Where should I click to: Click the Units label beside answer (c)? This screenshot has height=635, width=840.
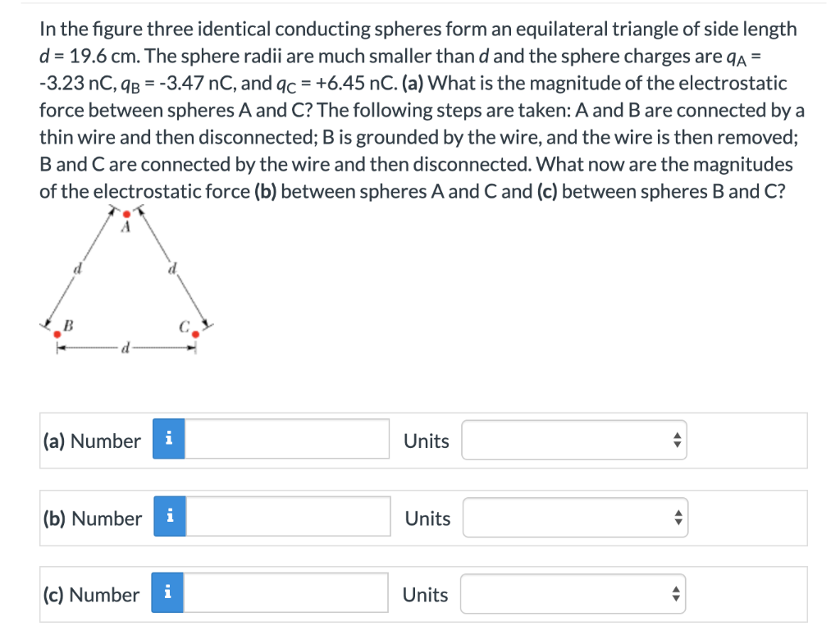coord(425,594)
